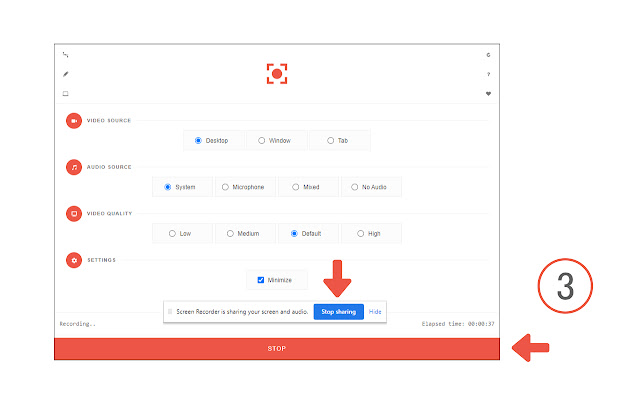Click the center red record logo

[277, 74]
